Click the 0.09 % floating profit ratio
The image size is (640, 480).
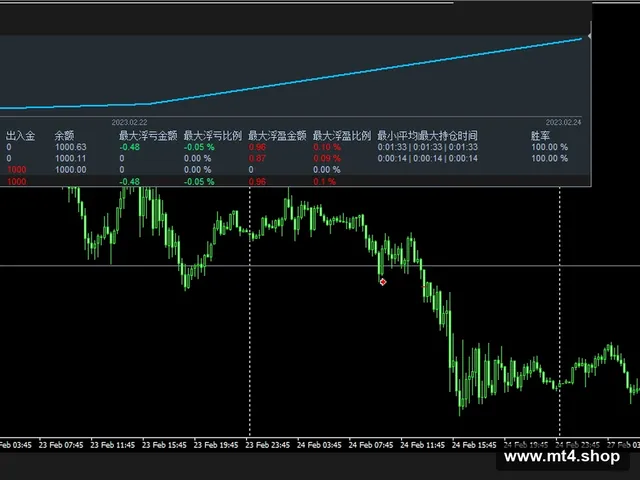[x=327, y=158]
